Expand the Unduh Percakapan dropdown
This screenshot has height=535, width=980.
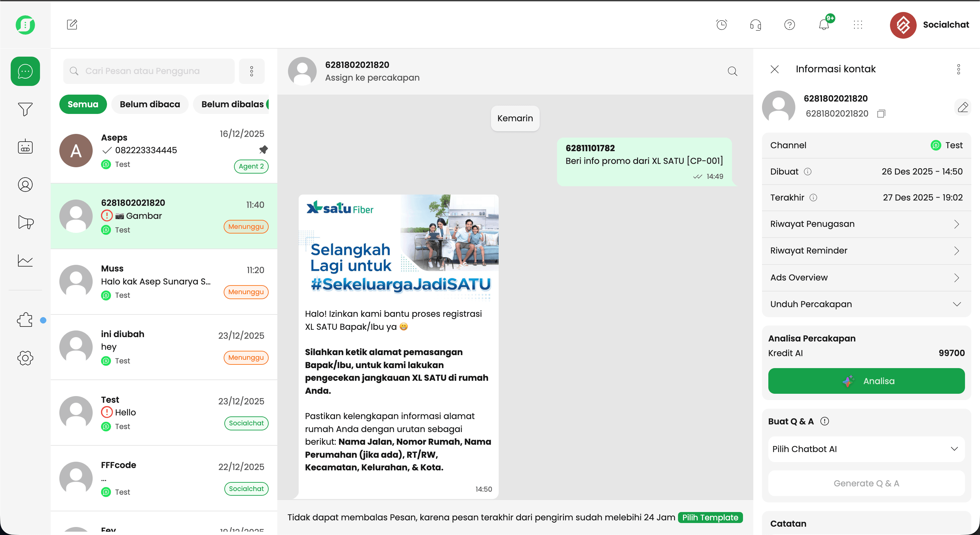pos(866,304)
